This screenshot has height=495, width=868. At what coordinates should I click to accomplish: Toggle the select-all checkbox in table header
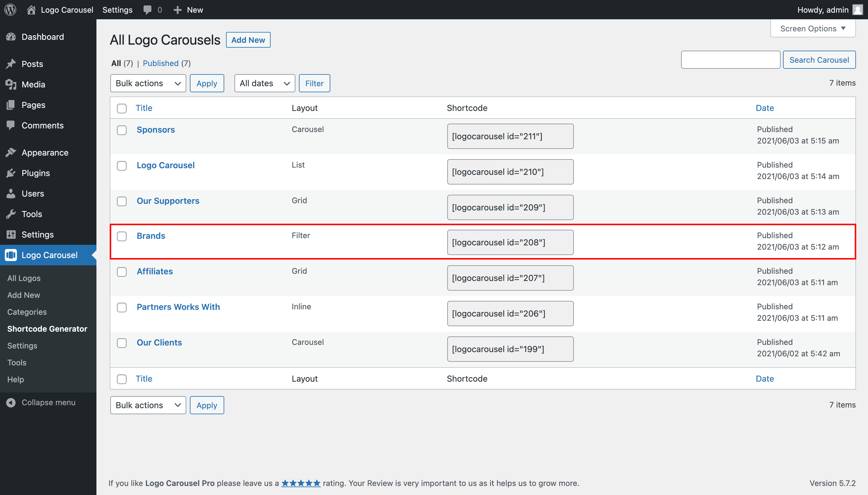click(122, 109)
